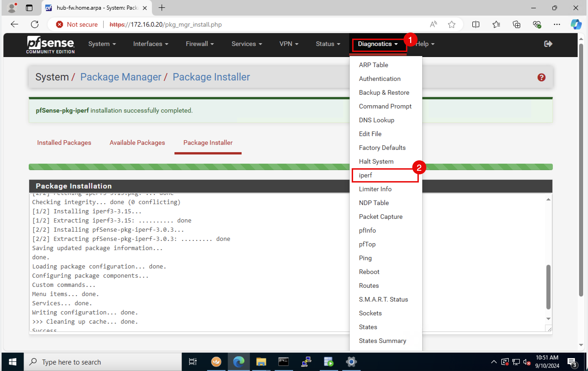Switch to Installed Packages tab
This screenshot has height=371, width=588.
pos(64,143)
